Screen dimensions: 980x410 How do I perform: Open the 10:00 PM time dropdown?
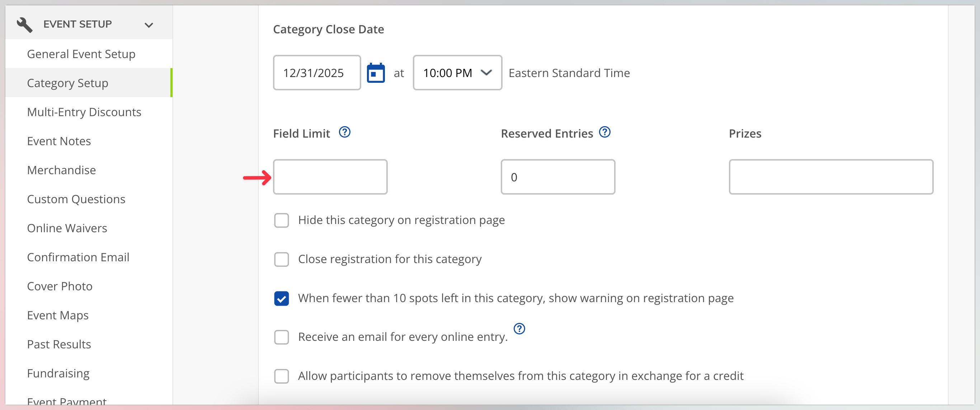pyautogui.click(x=457, y=73)
